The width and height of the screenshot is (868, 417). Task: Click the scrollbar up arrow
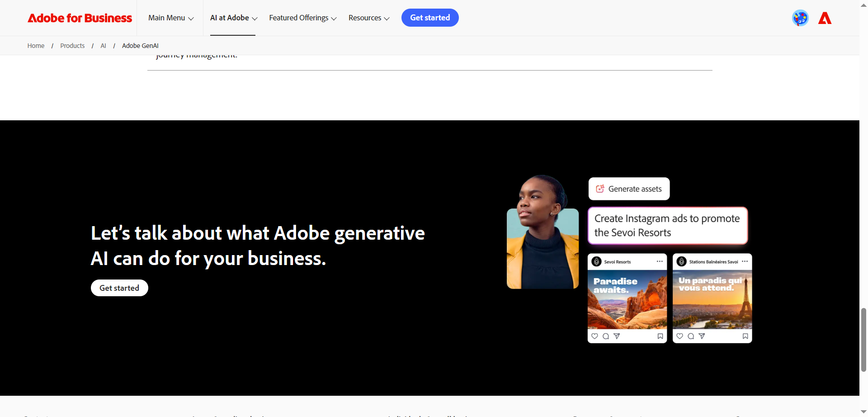coord(863,5)
